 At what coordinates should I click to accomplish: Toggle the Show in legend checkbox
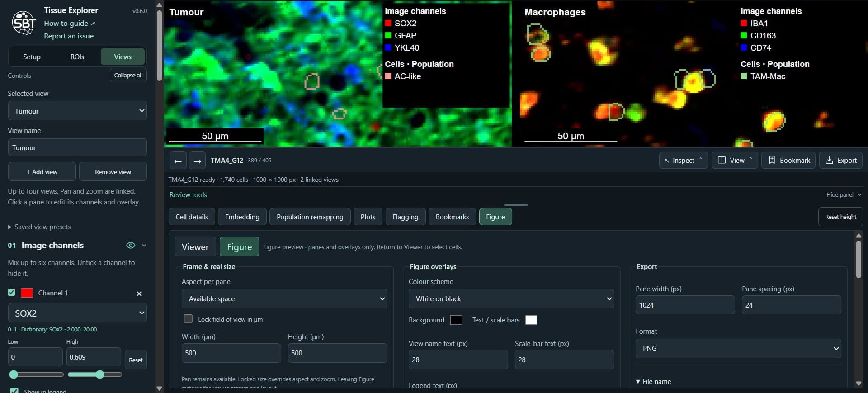coord(14,391)
